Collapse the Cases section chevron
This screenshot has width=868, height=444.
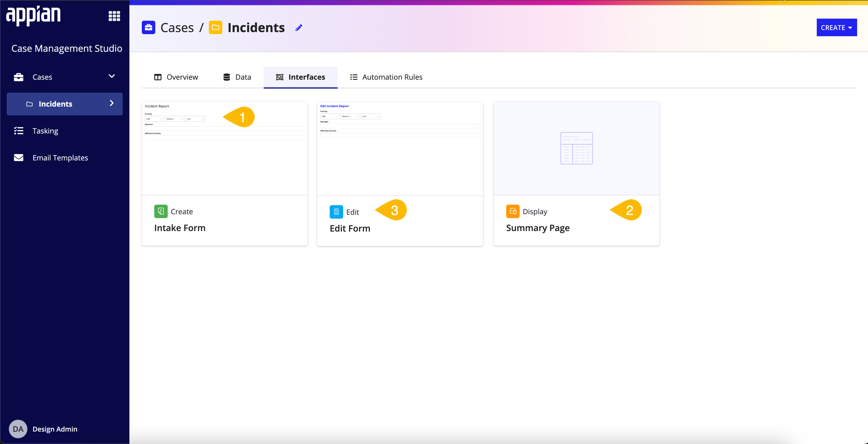[x=112, y=76]
